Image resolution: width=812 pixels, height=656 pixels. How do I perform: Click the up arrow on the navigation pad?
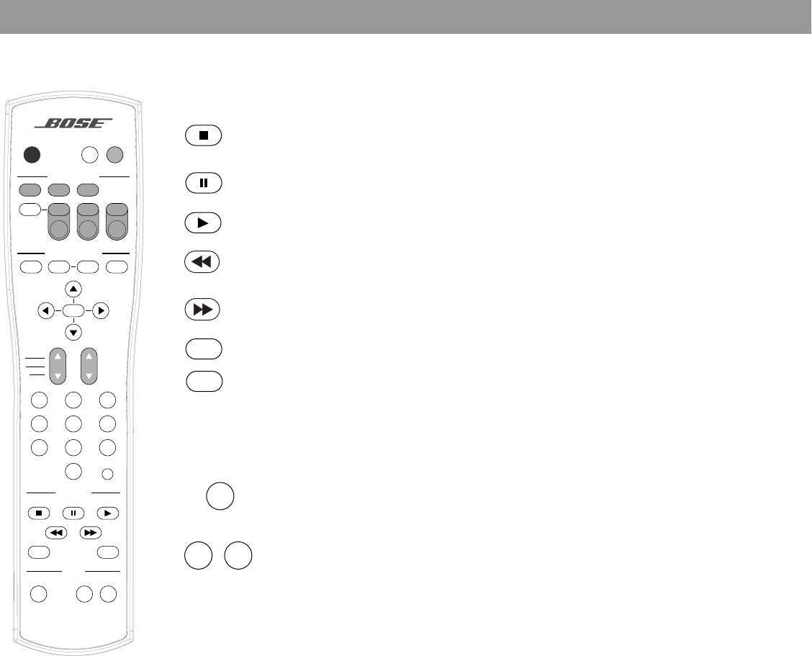73,289
